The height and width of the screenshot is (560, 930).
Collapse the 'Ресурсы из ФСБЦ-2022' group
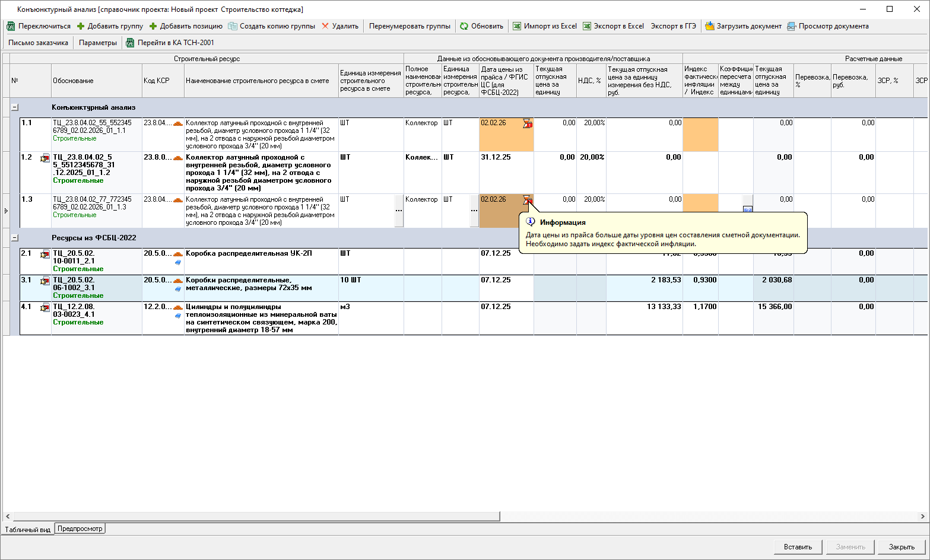(x=15, y=238)
